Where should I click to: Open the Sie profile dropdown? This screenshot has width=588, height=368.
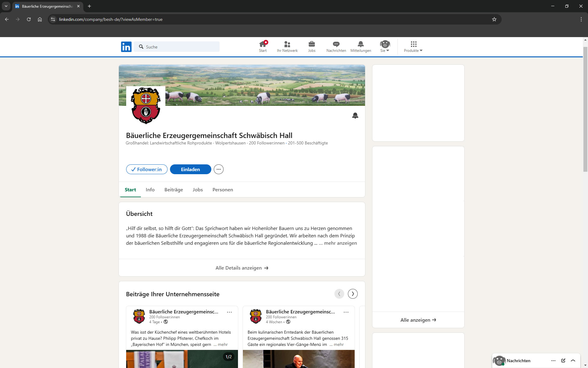(385, 47)
